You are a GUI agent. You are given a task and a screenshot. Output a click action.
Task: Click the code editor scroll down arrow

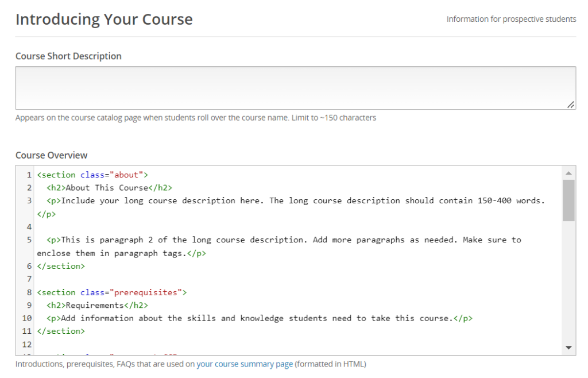click(x=568, y=348)
